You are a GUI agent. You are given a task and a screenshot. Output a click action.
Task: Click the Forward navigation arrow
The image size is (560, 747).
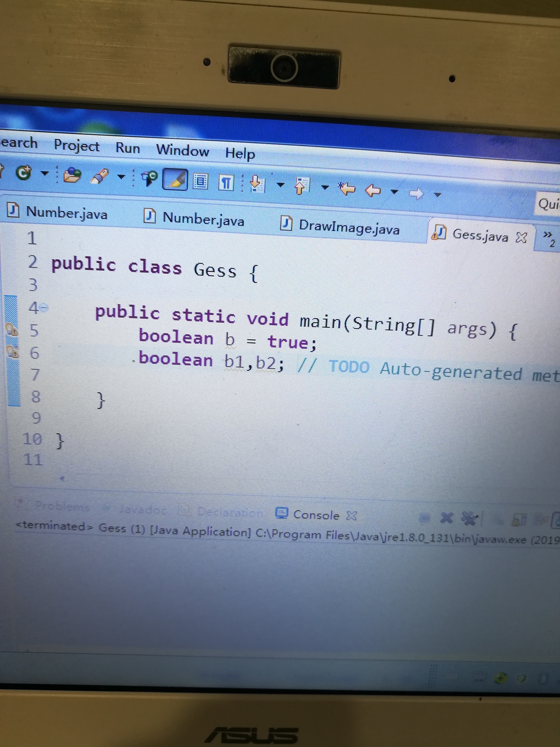[416, 193]
